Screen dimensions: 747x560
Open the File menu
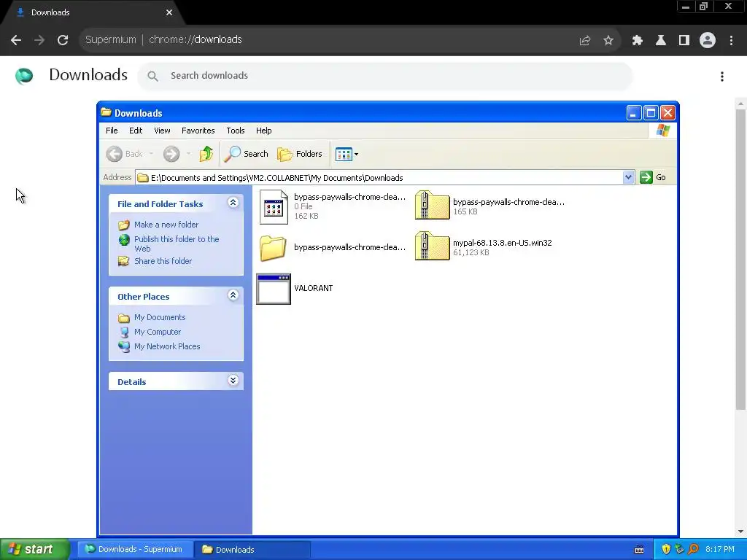point(112,131)
